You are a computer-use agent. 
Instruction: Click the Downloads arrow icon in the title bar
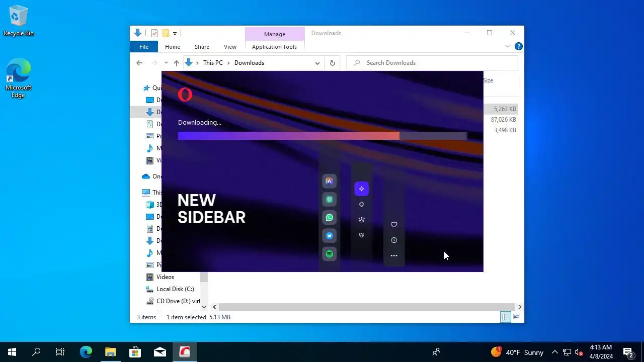tap(138, 33)
